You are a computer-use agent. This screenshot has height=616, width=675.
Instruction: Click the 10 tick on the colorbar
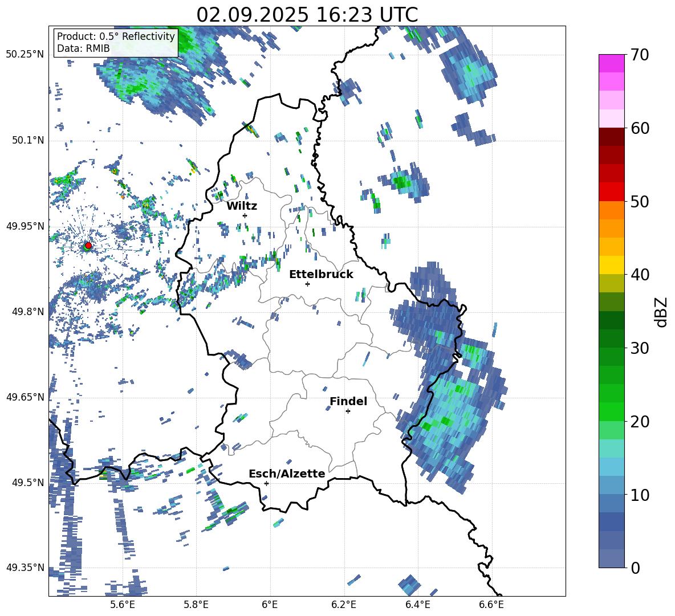640,495
